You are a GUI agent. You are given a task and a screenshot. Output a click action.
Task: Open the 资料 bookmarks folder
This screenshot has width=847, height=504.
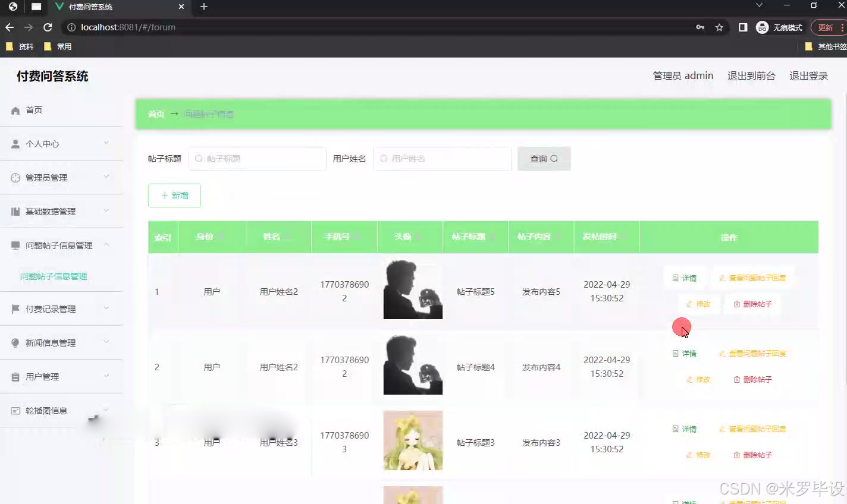tap(21, 46)
